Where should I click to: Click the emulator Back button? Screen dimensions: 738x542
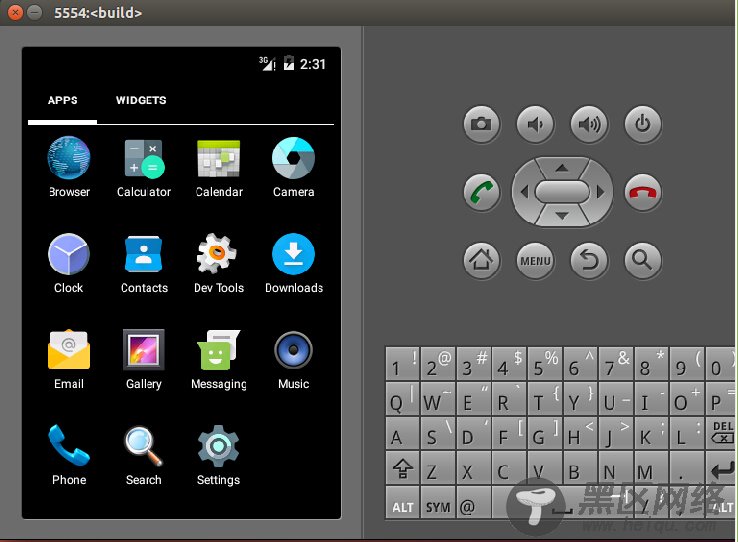coord(589,260)
